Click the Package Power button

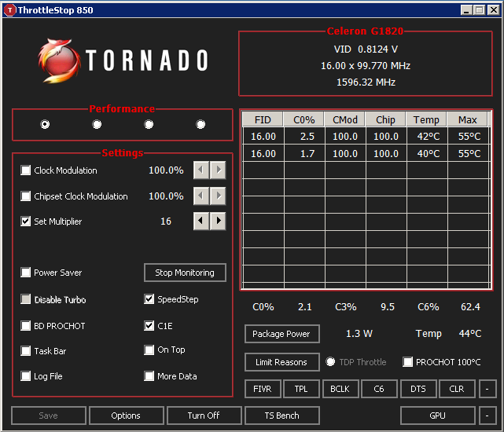pos(282,334)
